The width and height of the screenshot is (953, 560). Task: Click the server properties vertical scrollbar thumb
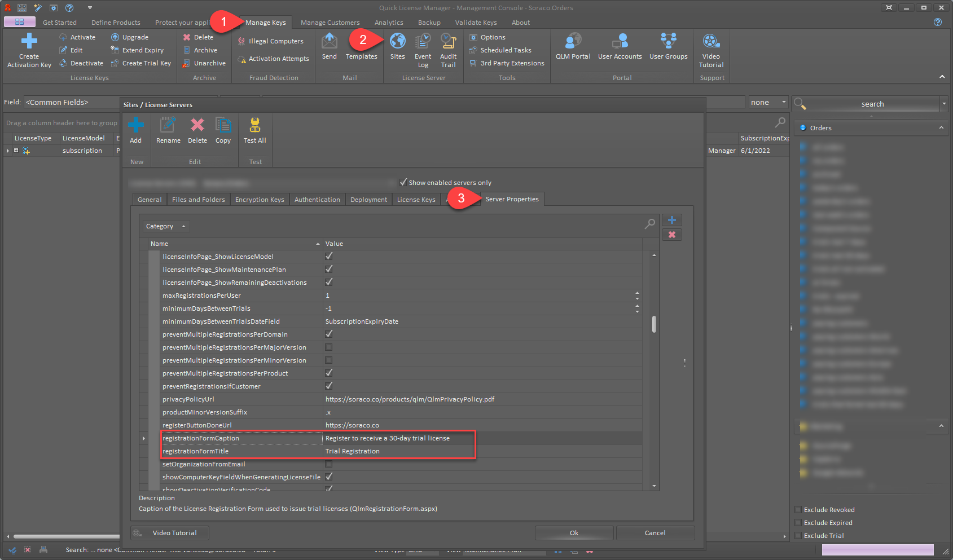tap(654, 324)
